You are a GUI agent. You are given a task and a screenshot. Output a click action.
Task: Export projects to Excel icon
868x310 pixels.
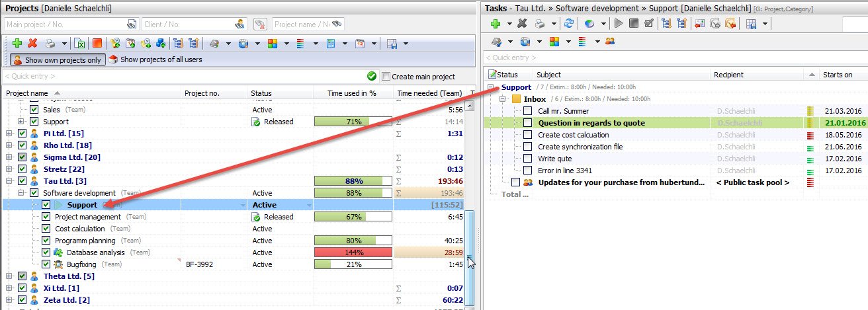point(79,44)
